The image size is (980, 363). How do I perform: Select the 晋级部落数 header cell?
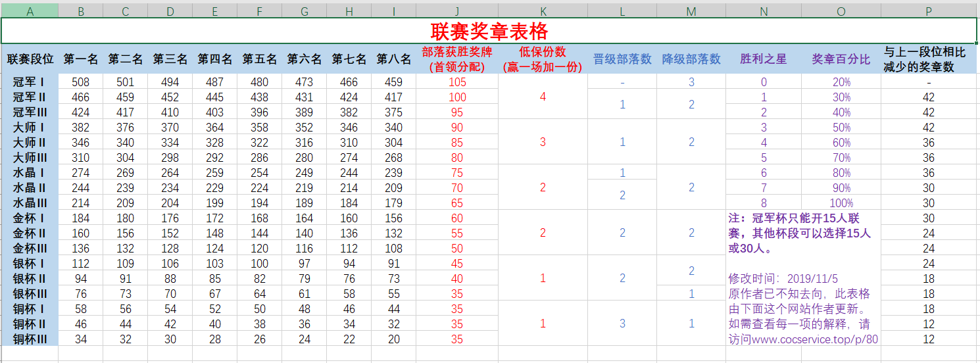623,59
